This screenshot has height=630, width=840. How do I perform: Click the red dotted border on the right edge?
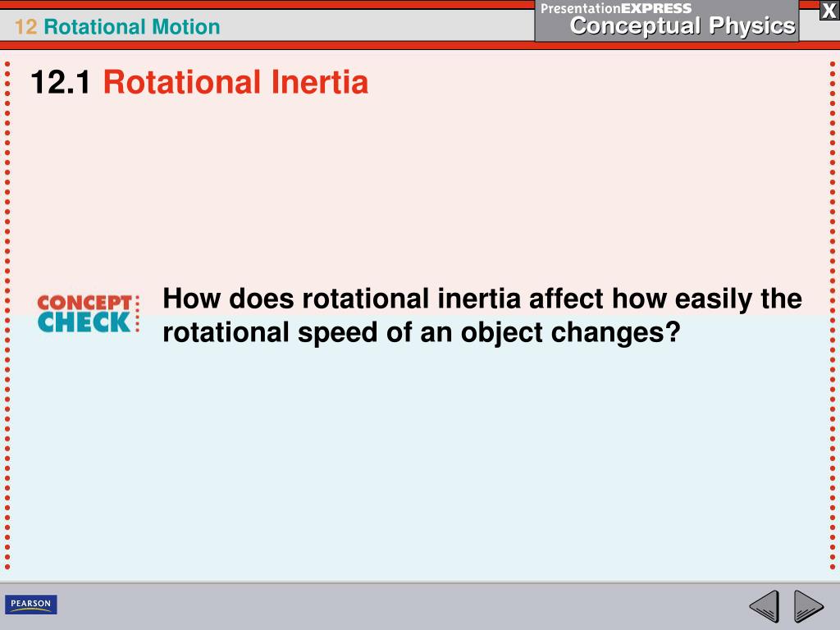tap(833, 315)
